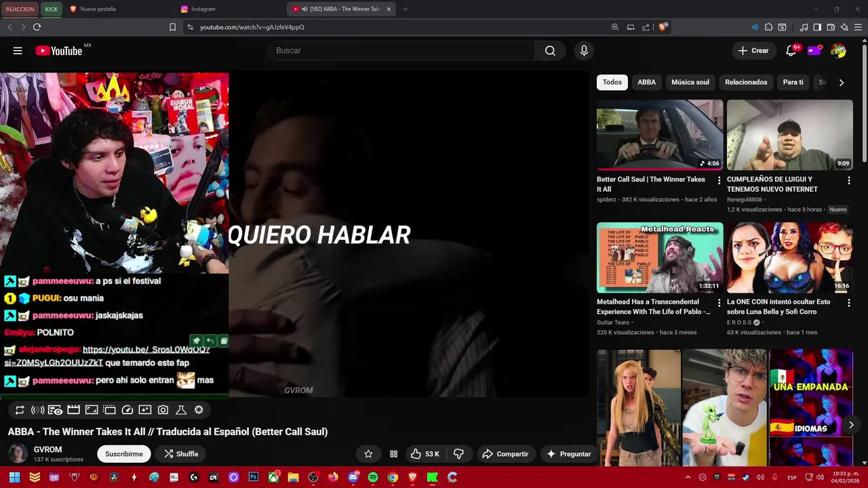
Task: Open the flask experiments icon in player toolbar
Action: point(181,410)
